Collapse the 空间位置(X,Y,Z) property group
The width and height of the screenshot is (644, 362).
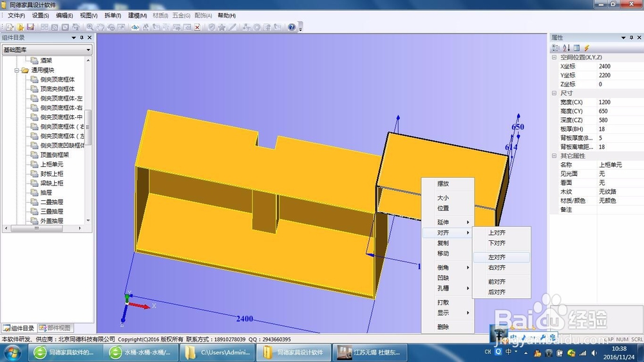pos(554,57)
